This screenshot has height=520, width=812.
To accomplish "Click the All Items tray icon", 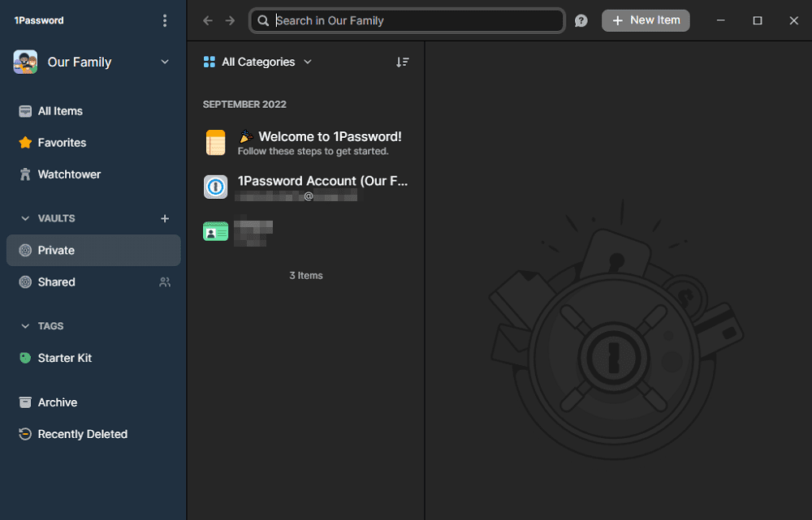I will (25, 111).
